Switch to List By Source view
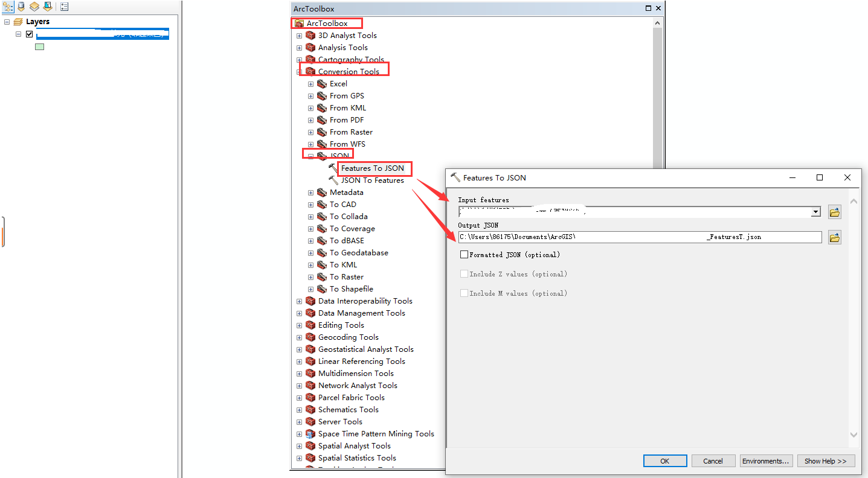Viewport: 868px width, 478px height. point(21,7)
